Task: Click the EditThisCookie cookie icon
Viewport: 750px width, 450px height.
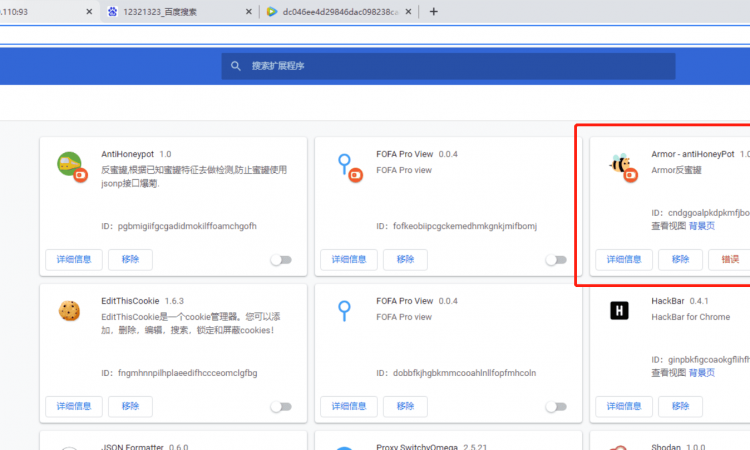Action: pos(69,311)
